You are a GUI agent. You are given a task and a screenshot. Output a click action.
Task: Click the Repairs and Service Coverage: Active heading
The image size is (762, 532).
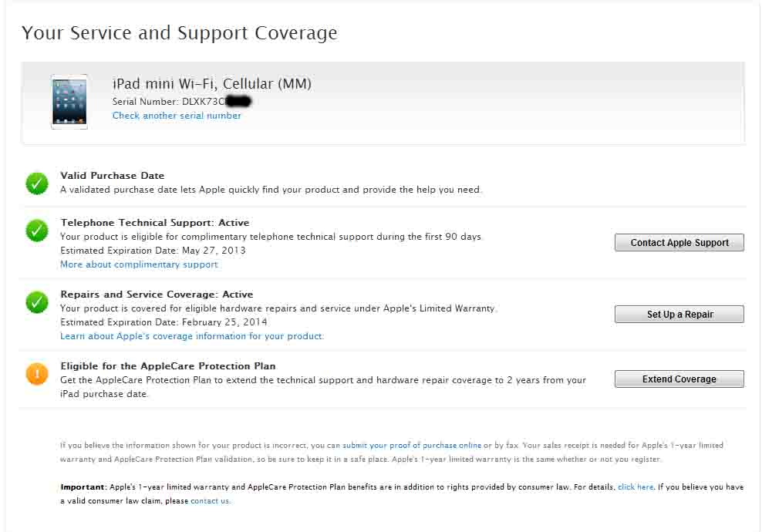pos(157,295)
